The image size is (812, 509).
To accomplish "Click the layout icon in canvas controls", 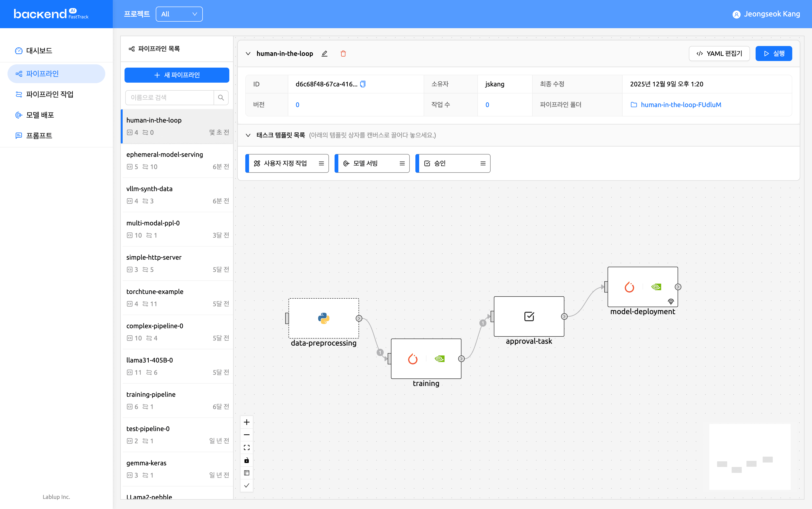I will pos(246,473).
